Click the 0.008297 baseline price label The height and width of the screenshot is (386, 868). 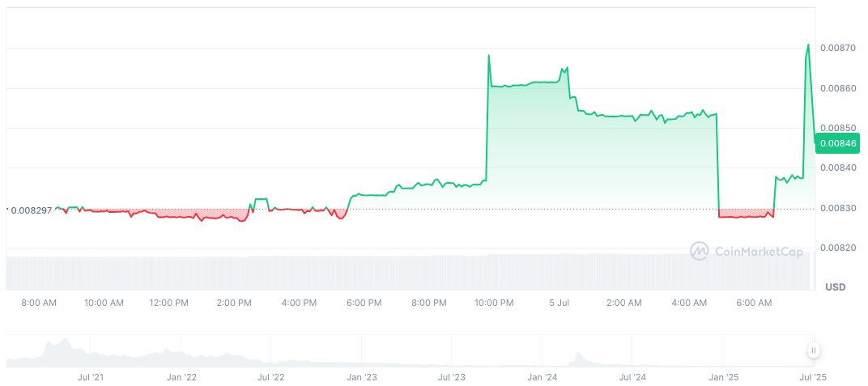point(31,210)
